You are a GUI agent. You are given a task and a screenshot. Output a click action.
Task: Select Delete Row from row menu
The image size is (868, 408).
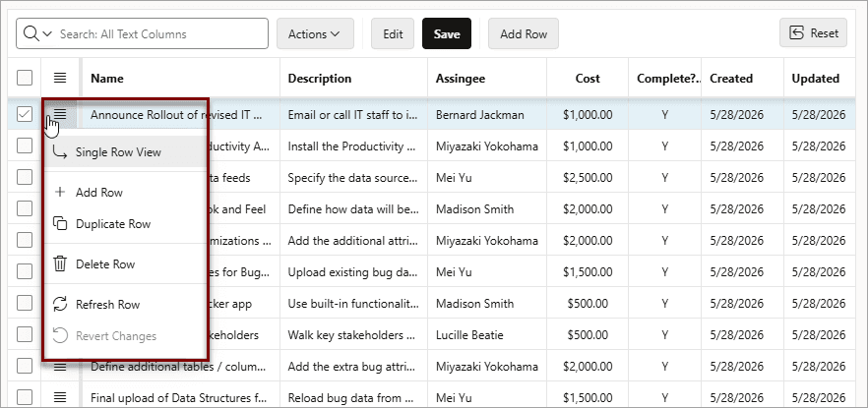[126, 264]
